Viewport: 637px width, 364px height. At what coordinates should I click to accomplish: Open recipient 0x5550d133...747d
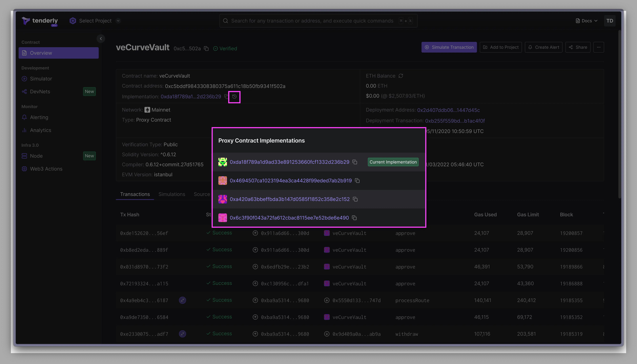[357, 300]
